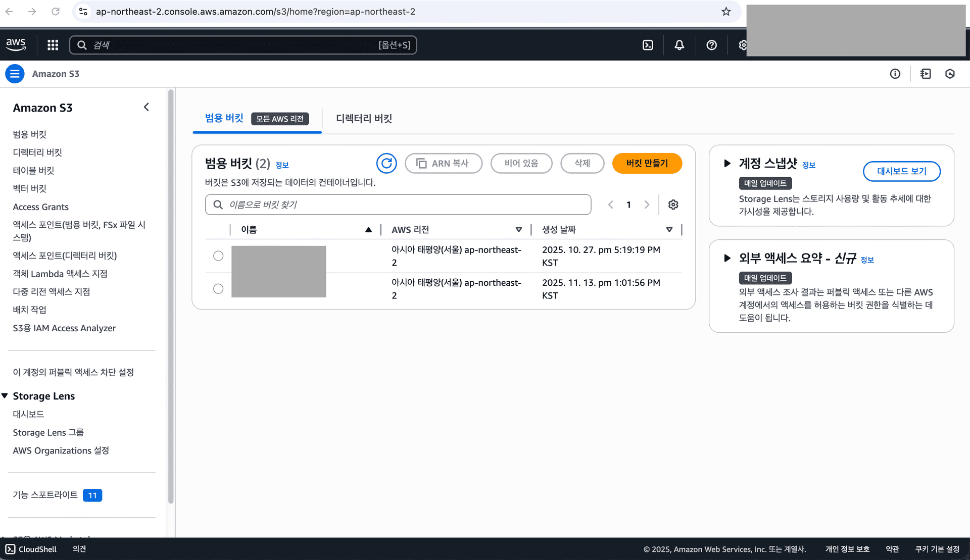Expand the 외부 액세스 요약 disclosure arrow

pos(727,259)
